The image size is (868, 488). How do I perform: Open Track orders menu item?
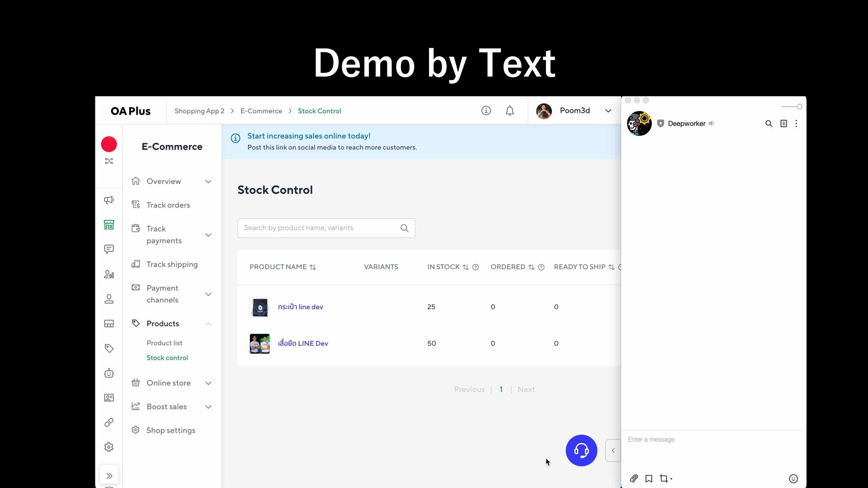[168, 205]
